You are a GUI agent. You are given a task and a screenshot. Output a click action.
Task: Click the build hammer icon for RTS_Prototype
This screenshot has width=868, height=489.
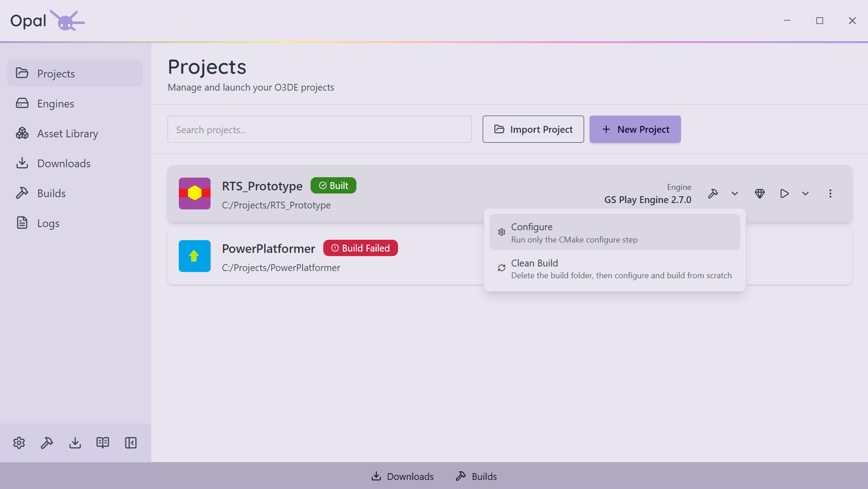tap(713, 194)
